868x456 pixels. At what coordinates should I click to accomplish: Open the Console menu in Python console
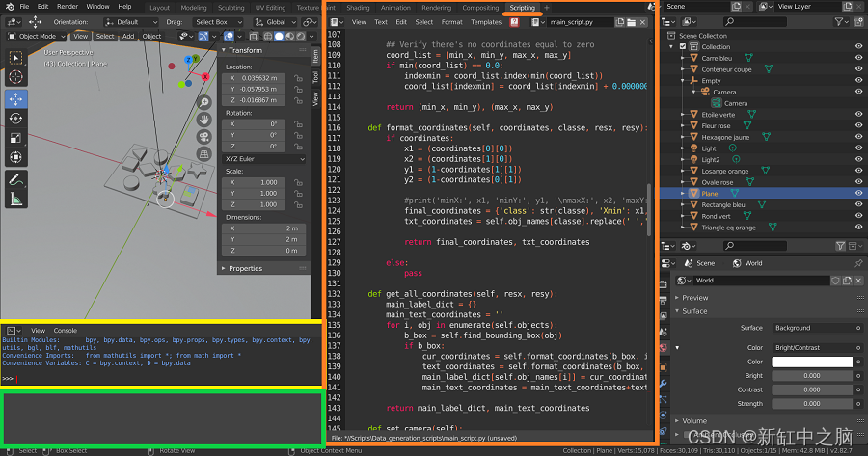tap(66, 331)
